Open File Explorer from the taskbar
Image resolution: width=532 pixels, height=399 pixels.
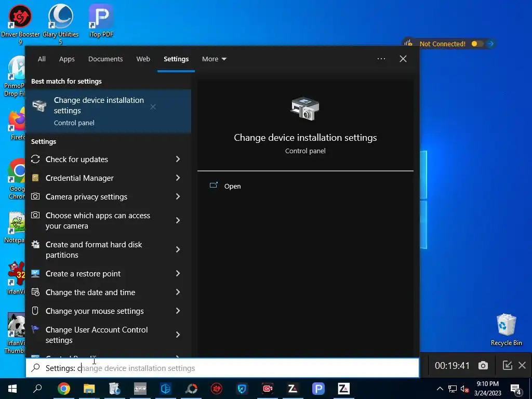89,389
